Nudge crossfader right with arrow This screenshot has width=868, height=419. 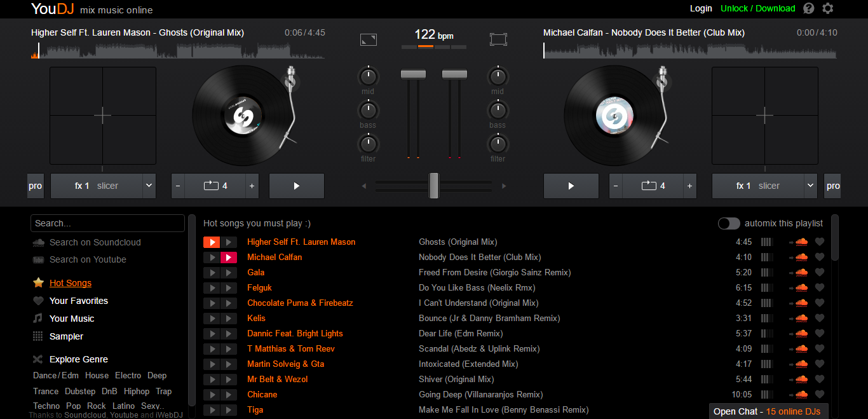tap(504, 186)
